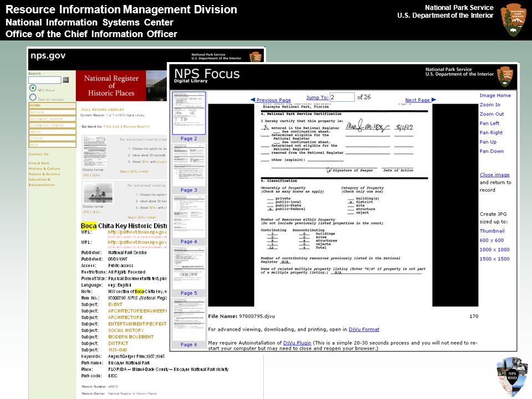Image resolution: width=532 pixels, height=399 pixels.
Task: Click the Zoom Out link
Action: click(492, 114)
